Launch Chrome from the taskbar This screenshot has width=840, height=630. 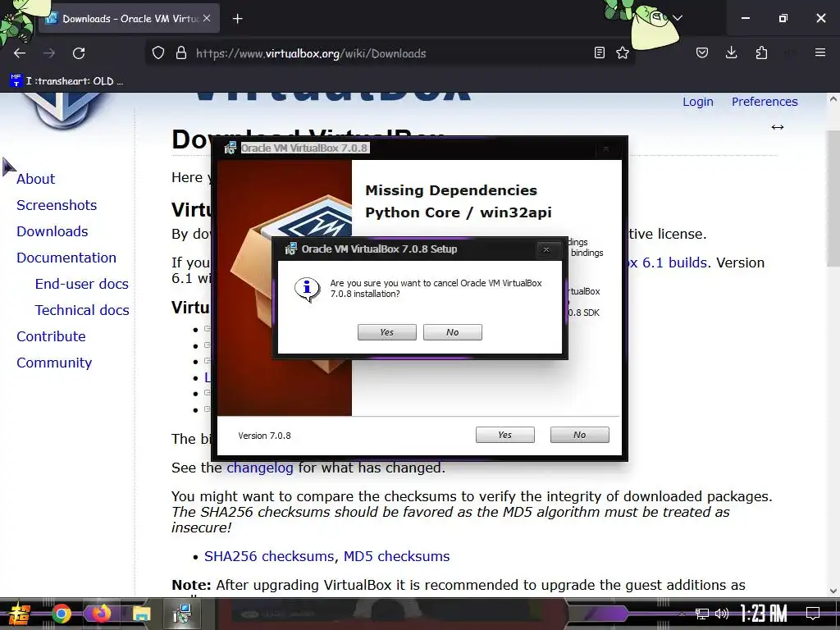pyautogui.click(x=61, y=614)
